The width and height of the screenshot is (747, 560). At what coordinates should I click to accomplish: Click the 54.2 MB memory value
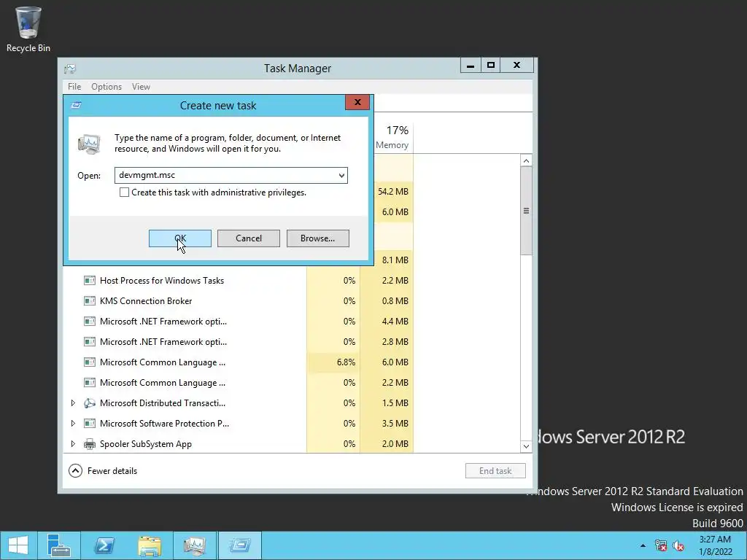pos(393,192)
